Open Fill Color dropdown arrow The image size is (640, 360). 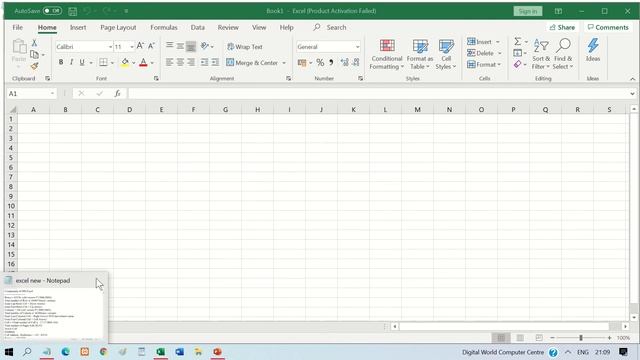133,63
